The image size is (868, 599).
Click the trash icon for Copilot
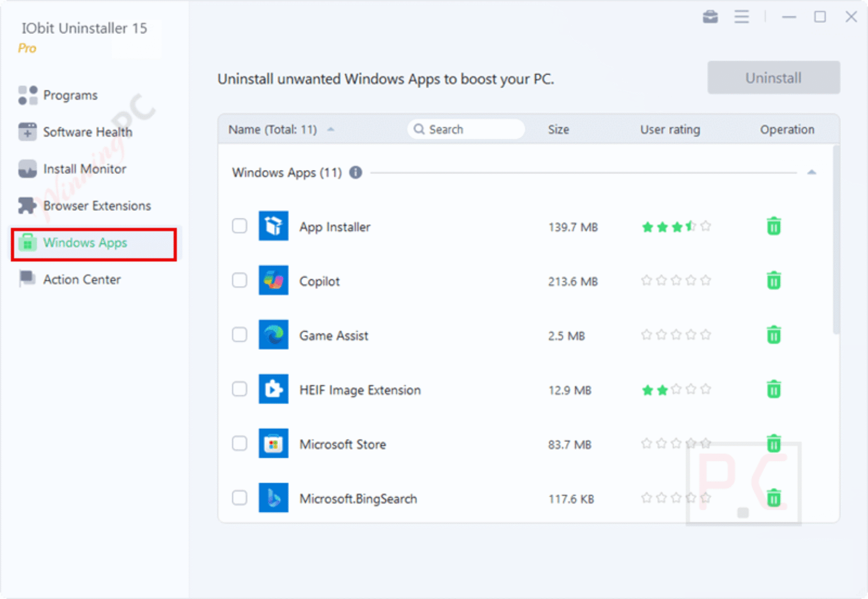click(774, 280)
